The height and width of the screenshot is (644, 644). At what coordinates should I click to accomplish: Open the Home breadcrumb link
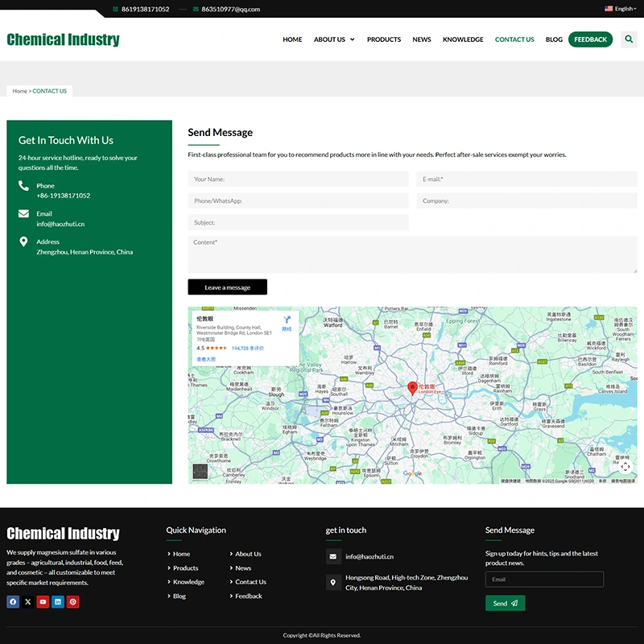point(19,91)
